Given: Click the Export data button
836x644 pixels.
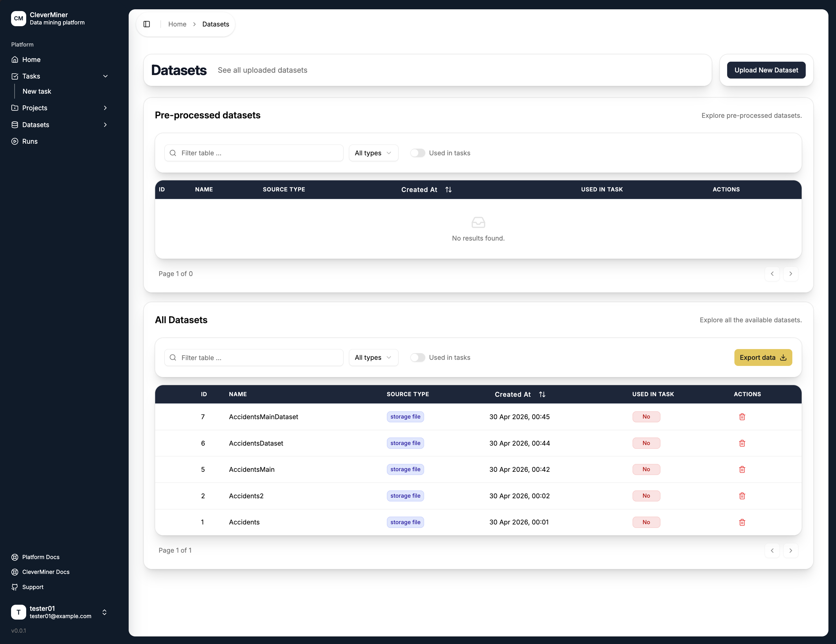Looking at the screenshot, I should [x=763, y=357].
